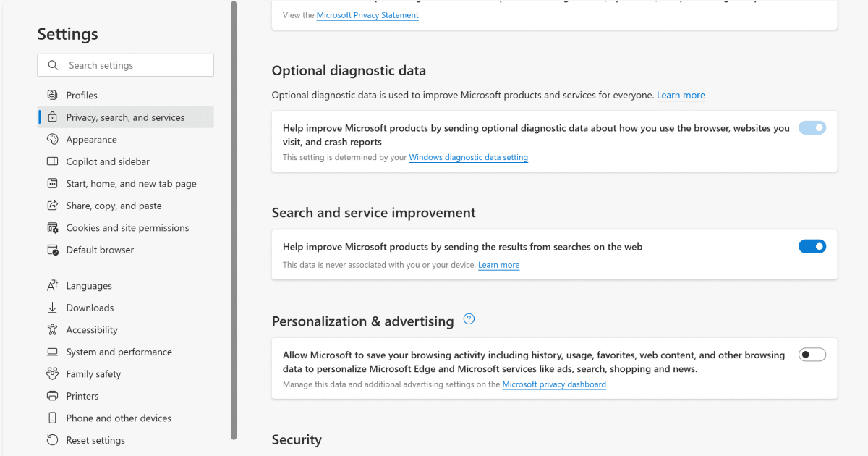The width and height of the screenshot is (868, 456).
Task: Click the Security heading
Action: click(x=297, y=440)
